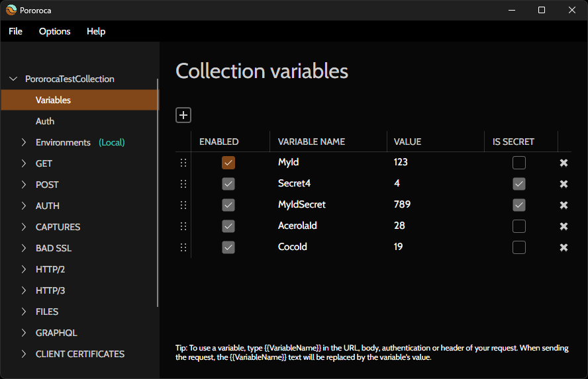Minimize the Pororoca window
Screen dimensions: 588x379
point(512,10)
